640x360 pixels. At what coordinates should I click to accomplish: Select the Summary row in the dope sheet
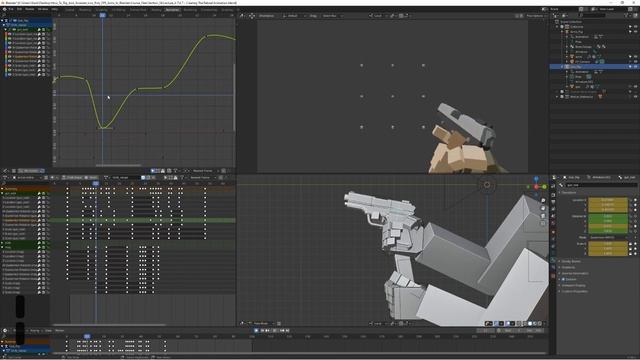point(24,189)
